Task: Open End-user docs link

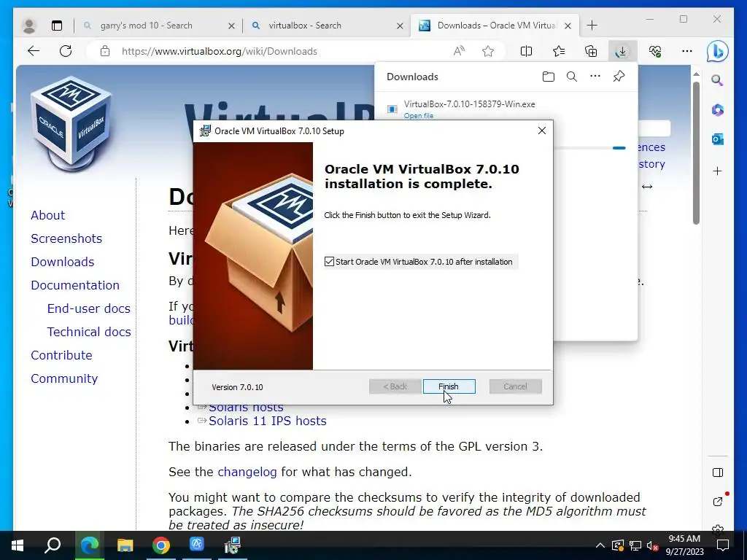Action: click(x=88, y=308)
